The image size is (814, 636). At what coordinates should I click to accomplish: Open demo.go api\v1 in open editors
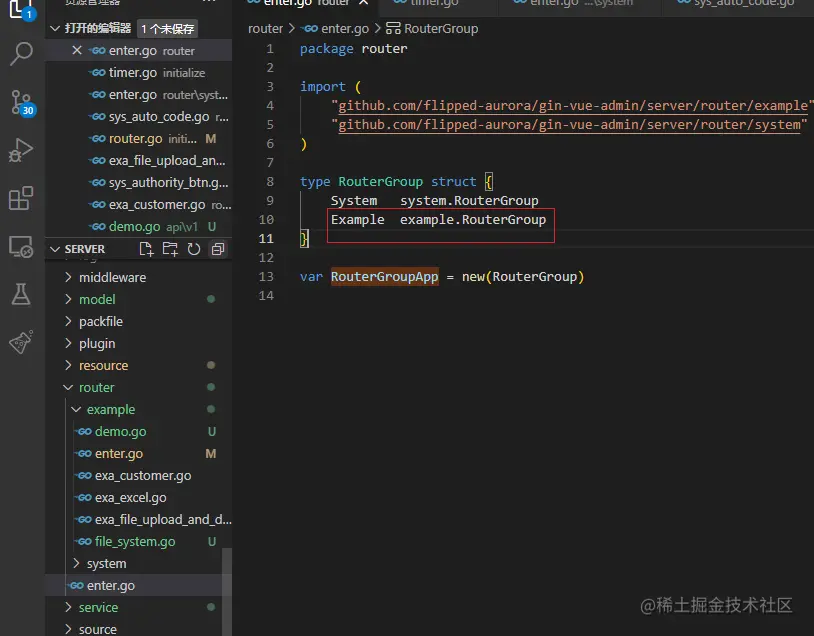point(139,226)
